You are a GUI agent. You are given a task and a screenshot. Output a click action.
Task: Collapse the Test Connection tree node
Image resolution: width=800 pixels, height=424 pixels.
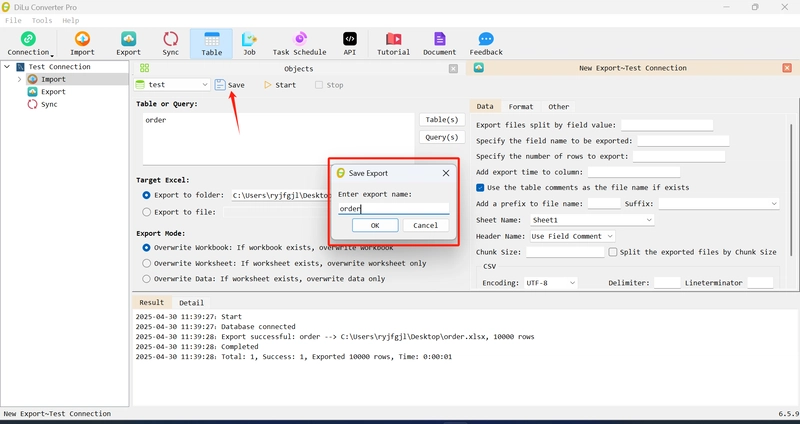7,67
